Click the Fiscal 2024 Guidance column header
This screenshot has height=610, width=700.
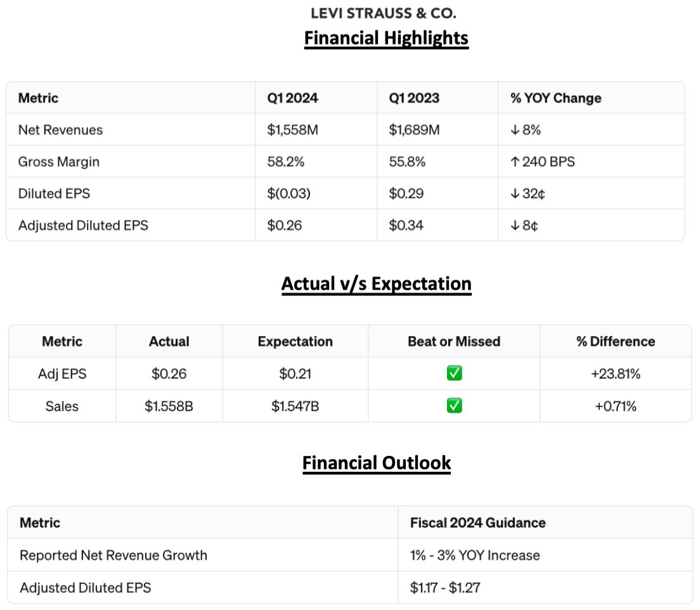477,523
